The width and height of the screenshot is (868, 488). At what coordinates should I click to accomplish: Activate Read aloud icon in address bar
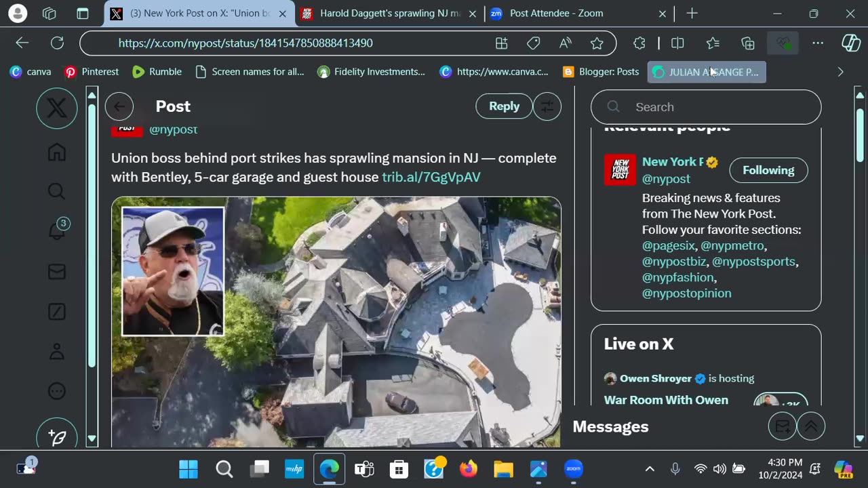[x=565, y=43]
